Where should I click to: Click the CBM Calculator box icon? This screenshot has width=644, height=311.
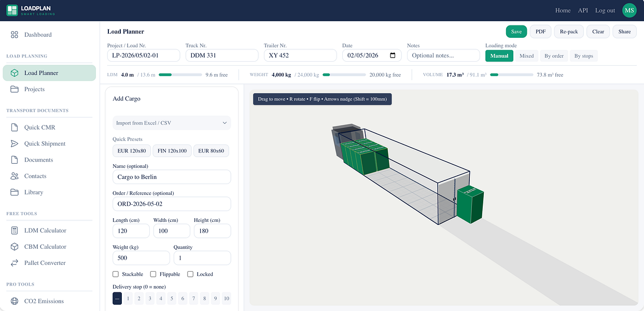(x=15, y=247)
